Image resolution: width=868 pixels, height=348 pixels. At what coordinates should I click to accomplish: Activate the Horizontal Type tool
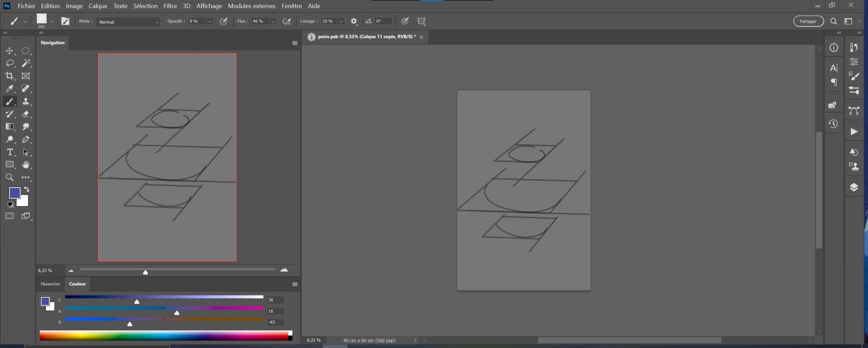[x=9, y=152]
